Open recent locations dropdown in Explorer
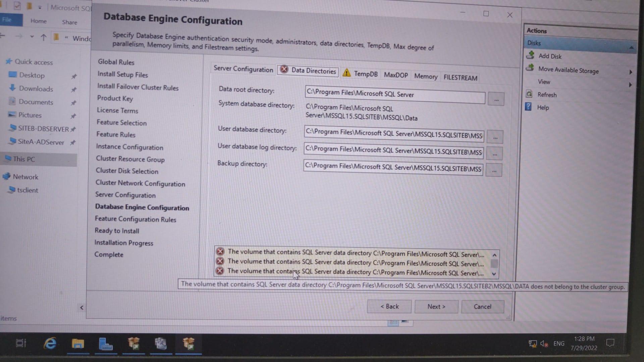Image resolution: width=644 pixels, height=362 pixels. [x=32, y=36]
